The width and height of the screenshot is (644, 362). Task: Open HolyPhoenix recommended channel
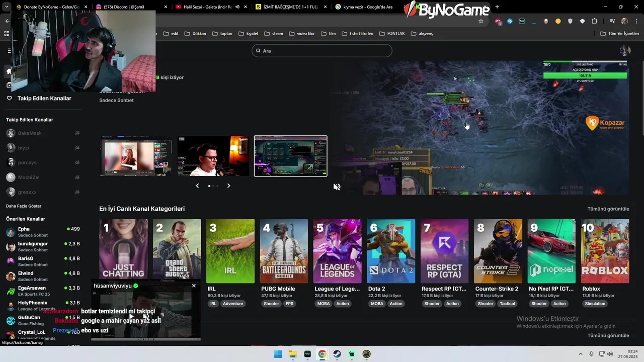click(43, 306)
